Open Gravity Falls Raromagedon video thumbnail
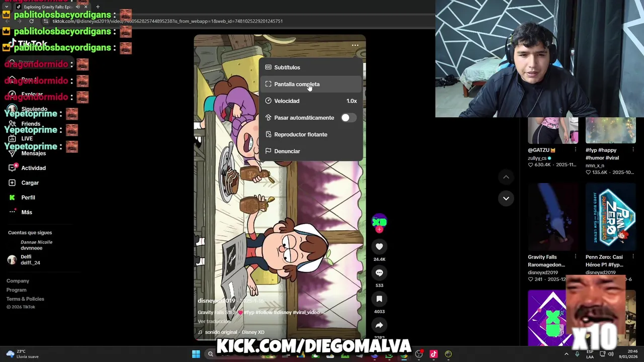 pyautogui.click(x=553, y=217)
